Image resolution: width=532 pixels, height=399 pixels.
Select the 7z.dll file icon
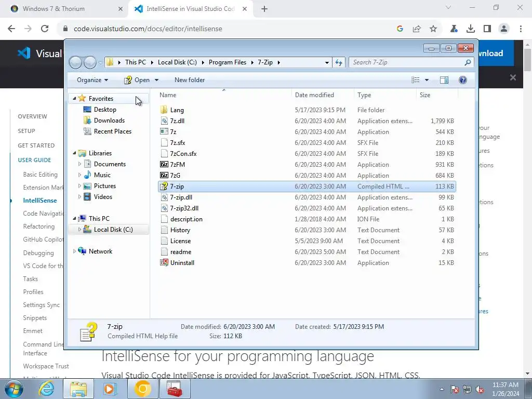point(164,121)
